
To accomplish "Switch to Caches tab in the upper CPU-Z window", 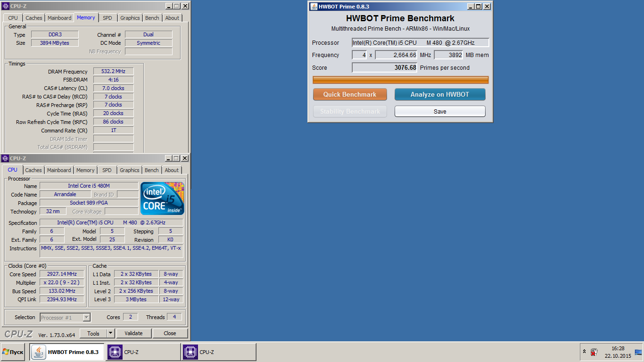I will click(34, 18).
